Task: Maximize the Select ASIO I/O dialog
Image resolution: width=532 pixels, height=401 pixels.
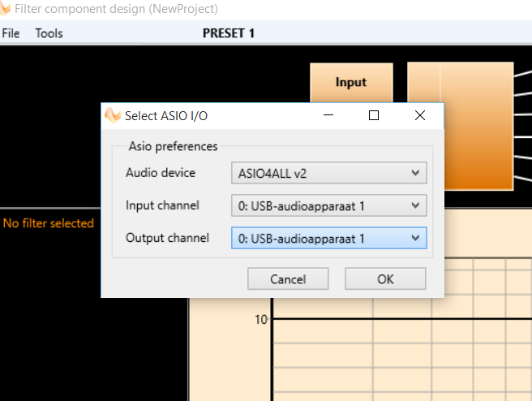Action: point(374,115)
